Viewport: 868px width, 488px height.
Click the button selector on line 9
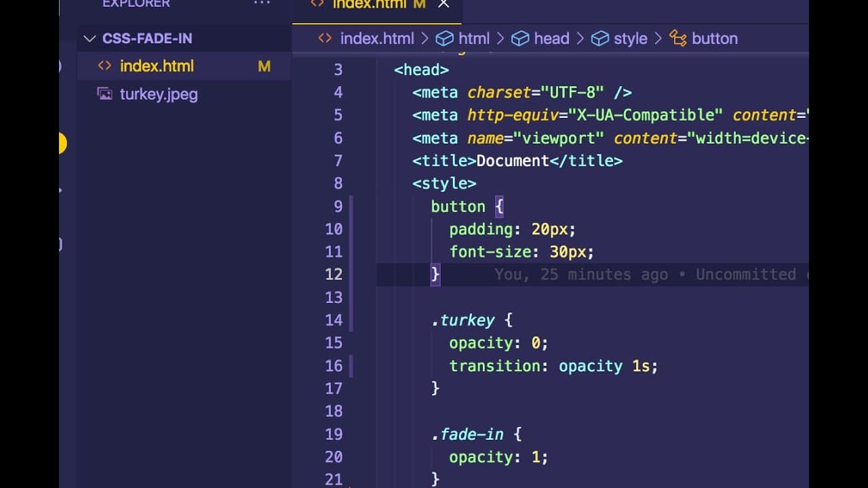[x=458, y=207]
